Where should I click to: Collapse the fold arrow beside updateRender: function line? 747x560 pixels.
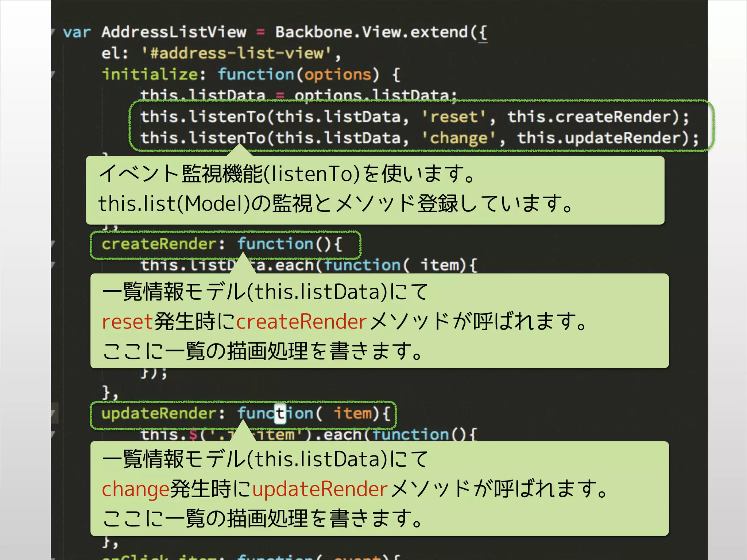53,413
